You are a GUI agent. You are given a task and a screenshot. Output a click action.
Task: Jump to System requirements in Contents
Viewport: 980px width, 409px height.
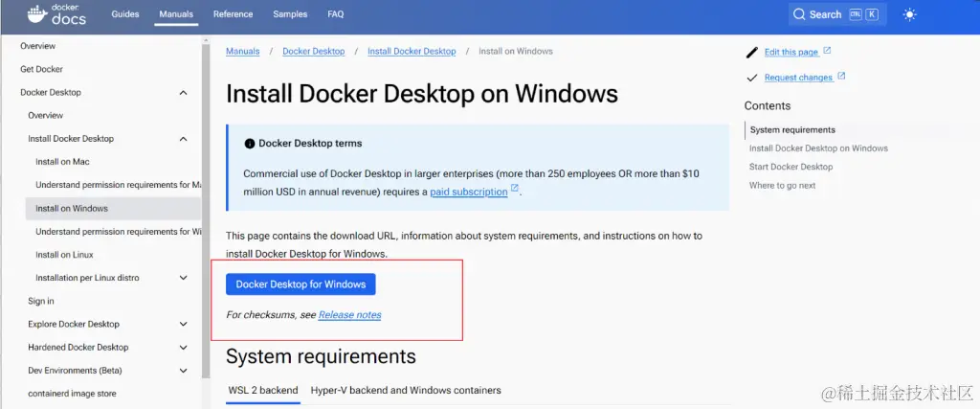tap(792, 130)
